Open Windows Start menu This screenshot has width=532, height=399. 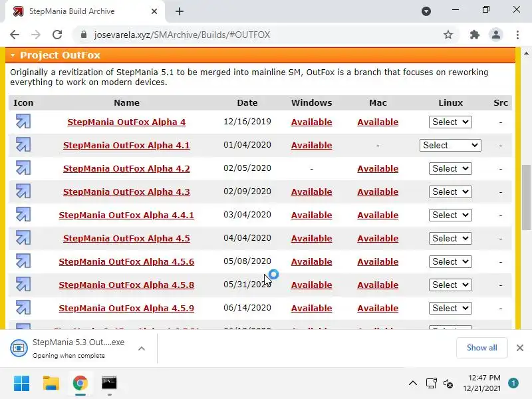pos(22,384)
